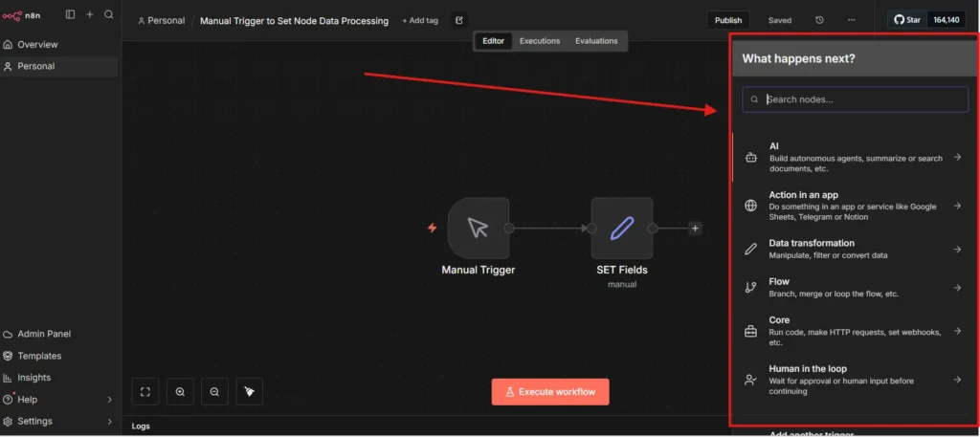Click the zoom in icon

click(x=180, y=392)
